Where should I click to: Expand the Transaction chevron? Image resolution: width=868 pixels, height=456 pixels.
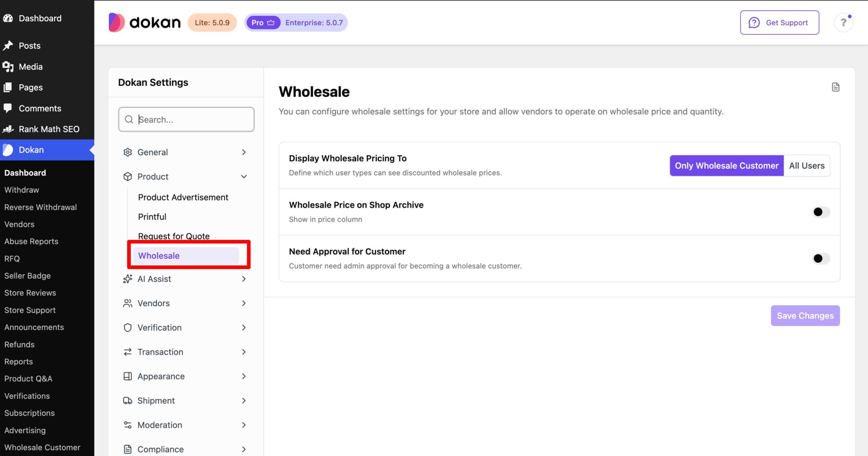tap(244, 352)
